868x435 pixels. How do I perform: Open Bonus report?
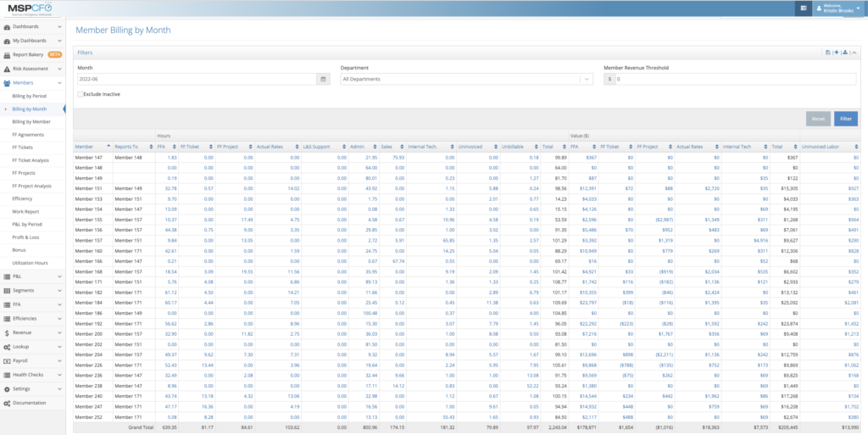click(x=19, y=250)
